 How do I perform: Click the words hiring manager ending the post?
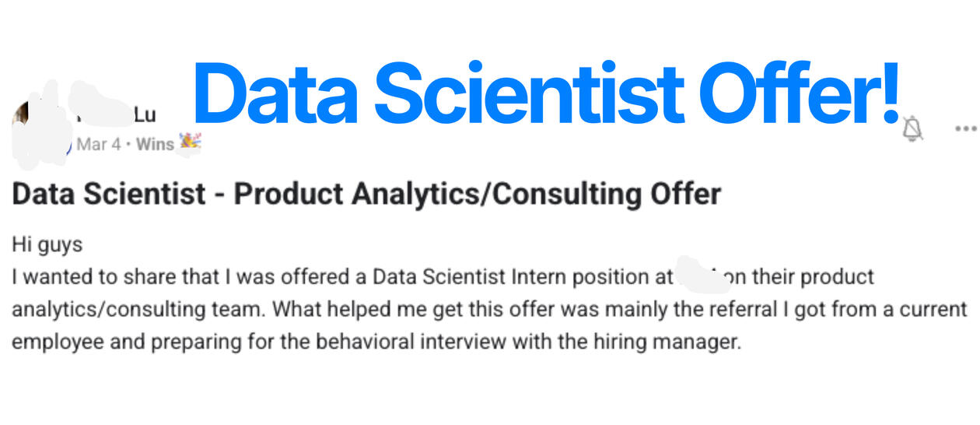pos(667,342)
